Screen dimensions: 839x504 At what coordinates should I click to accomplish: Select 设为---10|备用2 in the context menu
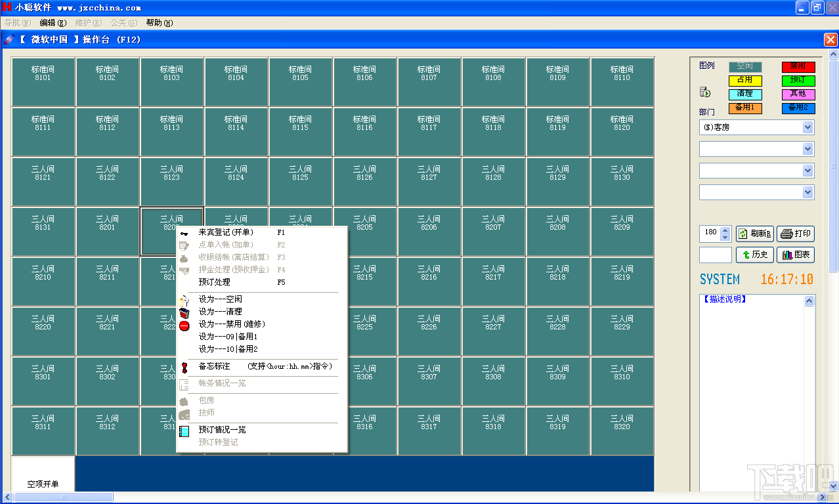point(261,349)
